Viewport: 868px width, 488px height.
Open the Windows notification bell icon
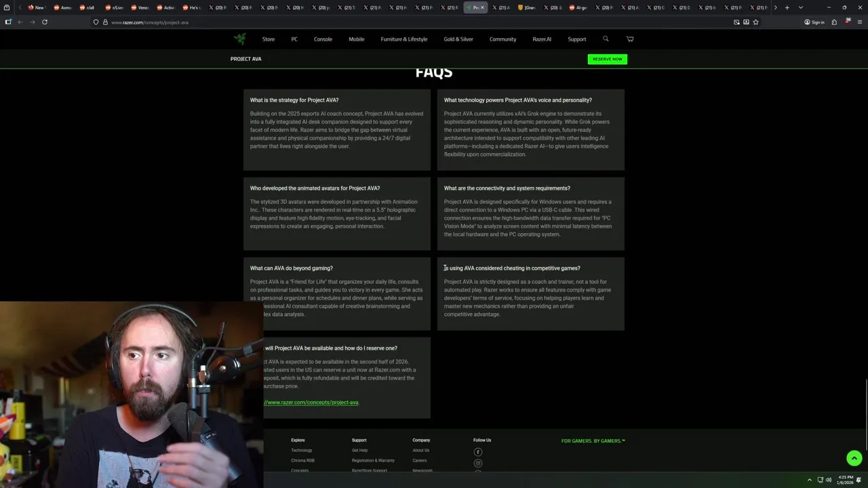coord(859,479)
